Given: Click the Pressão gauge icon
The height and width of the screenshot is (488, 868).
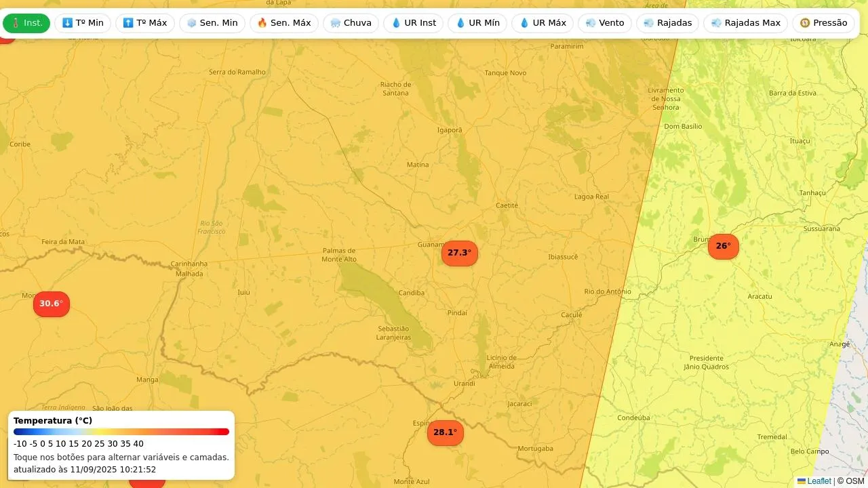Looking at the screenshot, I should coord(805,23).
